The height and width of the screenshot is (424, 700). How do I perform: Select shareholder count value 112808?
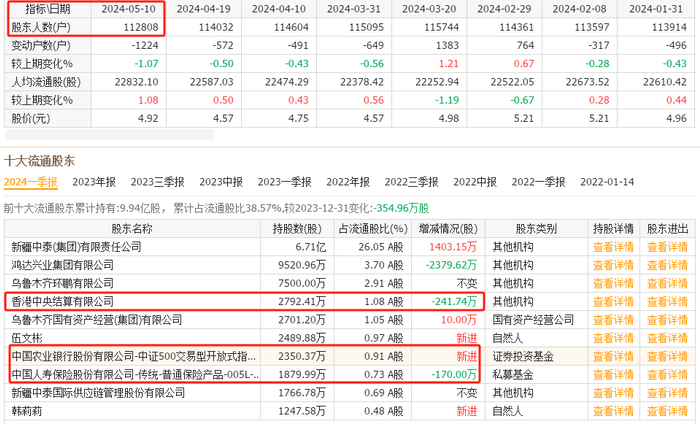(x=141, y=27)
